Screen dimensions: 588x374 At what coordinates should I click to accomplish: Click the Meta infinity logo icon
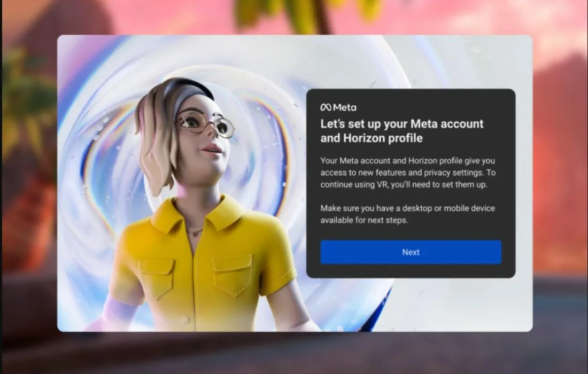point(326,107)
